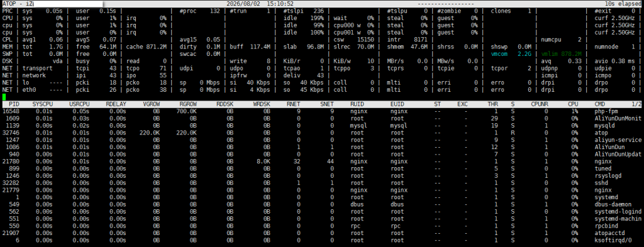Select the aliyun-service process name
The width and height of the screenshot is (644, 247).
[618, 140]
